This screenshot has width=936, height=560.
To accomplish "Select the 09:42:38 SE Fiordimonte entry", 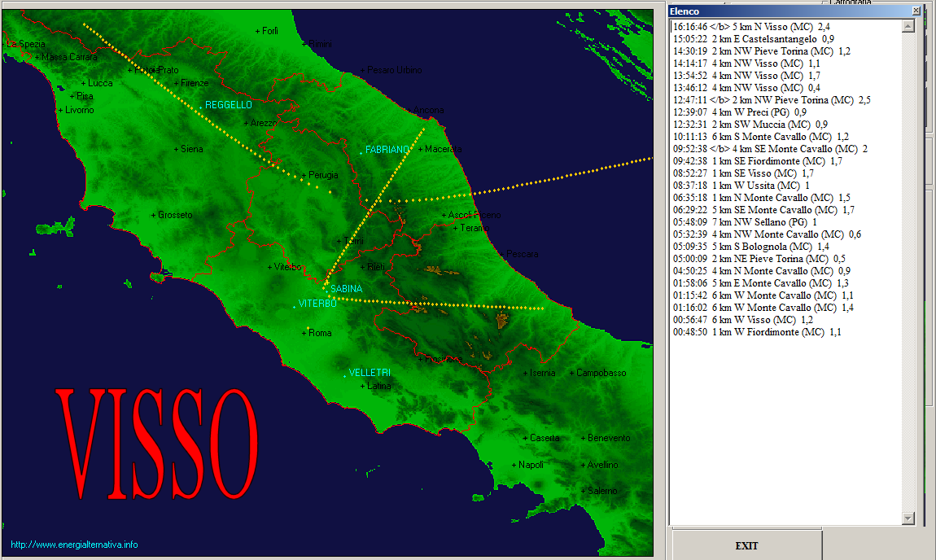I will [758, 161].
